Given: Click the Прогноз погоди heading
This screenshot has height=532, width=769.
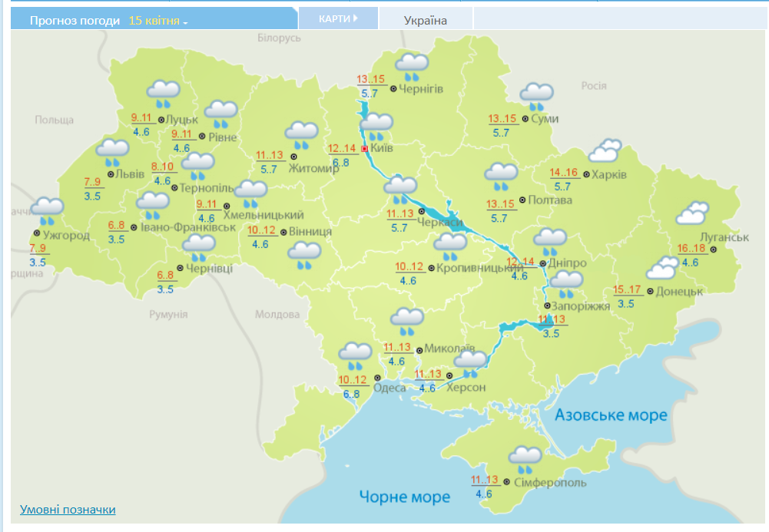Looking at the screenshot, I should point(75,21).
